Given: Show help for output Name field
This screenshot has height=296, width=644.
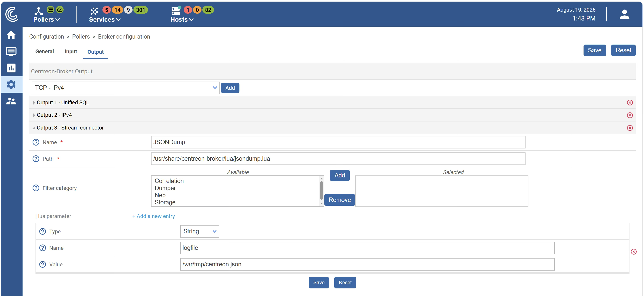Looking at the screenshot, I should click(x=36, y=142).
